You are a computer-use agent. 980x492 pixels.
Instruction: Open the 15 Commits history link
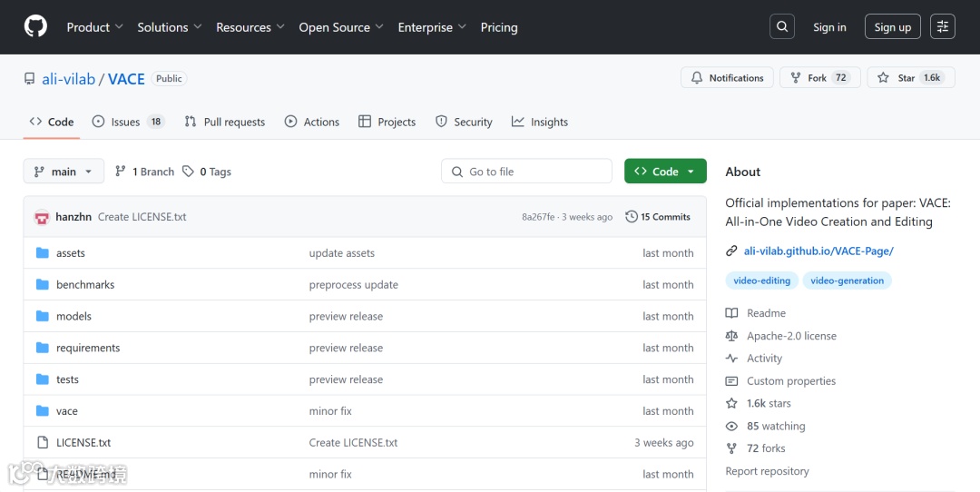pos(658,217)
